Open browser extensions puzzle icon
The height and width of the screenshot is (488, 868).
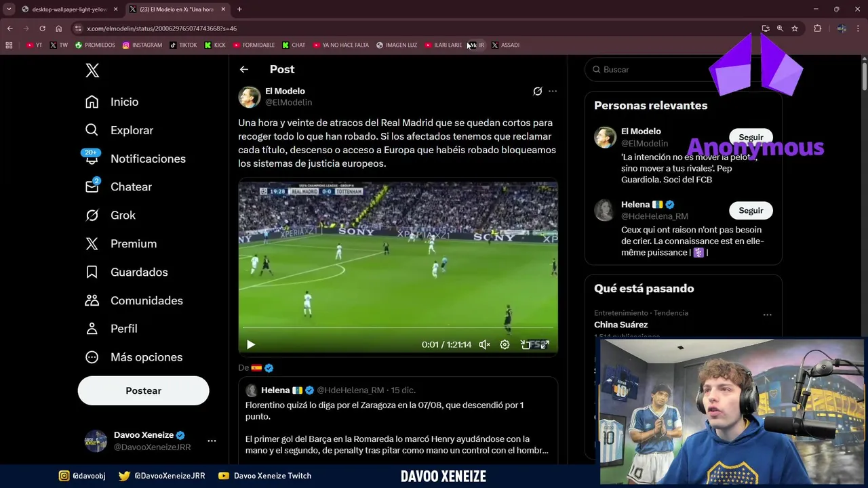point(817,28)
